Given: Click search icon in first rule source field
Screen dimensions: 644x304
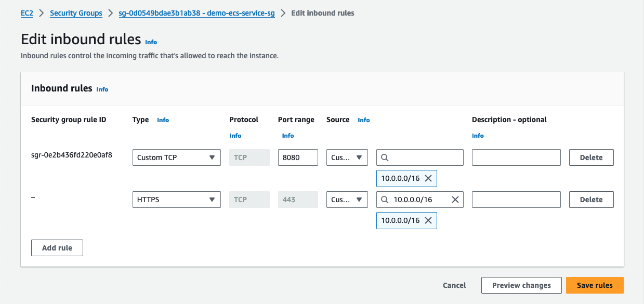Looking at the screenshot, I should [x=385, y=157].
